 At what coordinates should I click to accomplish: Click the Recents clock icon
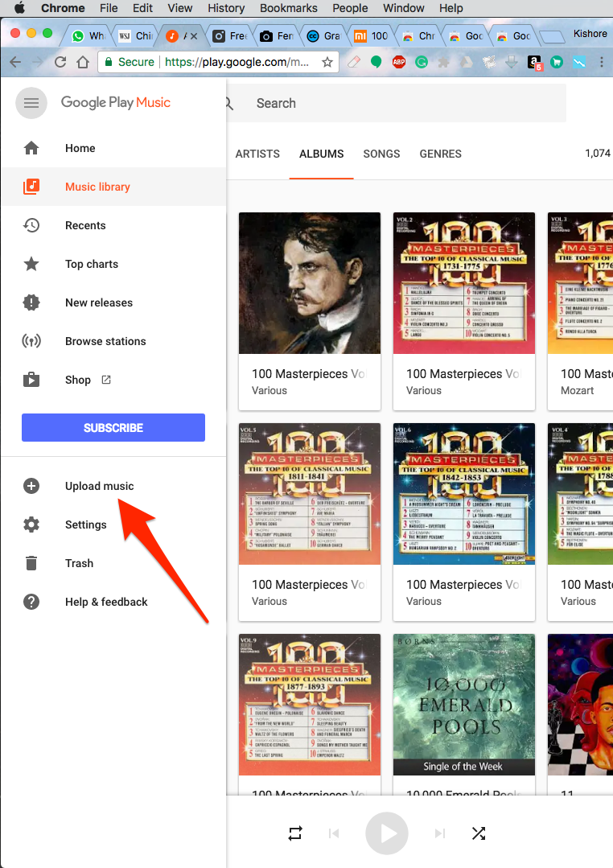[31, 225]
